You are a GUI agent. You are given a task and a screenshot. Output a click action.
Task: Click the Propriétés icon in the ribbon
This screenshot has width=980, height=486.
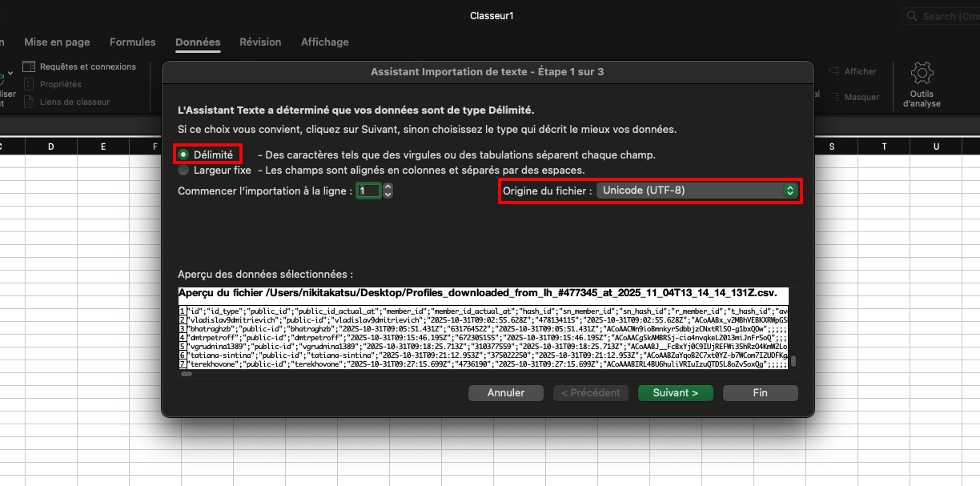click(29, 84)
